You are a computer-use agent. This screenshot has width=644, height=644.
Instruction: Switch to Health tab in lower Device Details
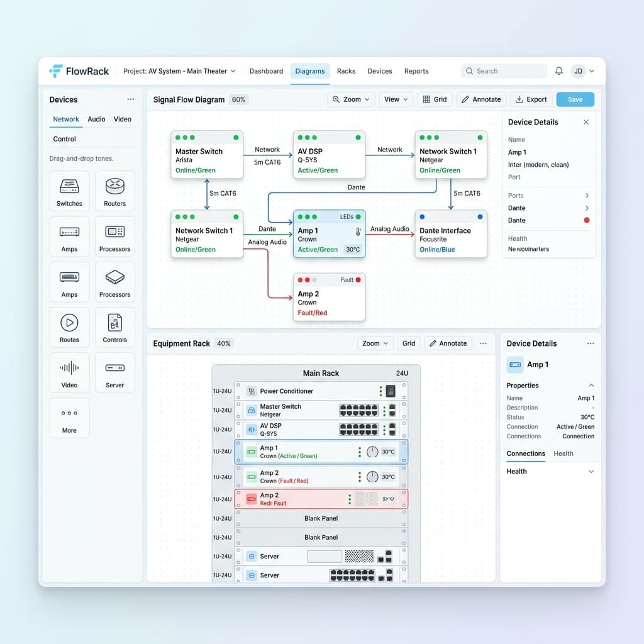click(x=563, y=453)
